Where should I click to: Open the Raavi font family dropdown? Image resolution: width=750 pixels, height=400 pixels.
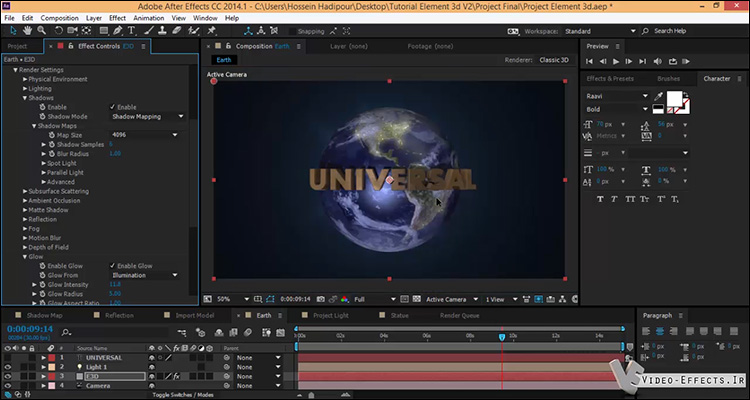click(x=617, y=96)
